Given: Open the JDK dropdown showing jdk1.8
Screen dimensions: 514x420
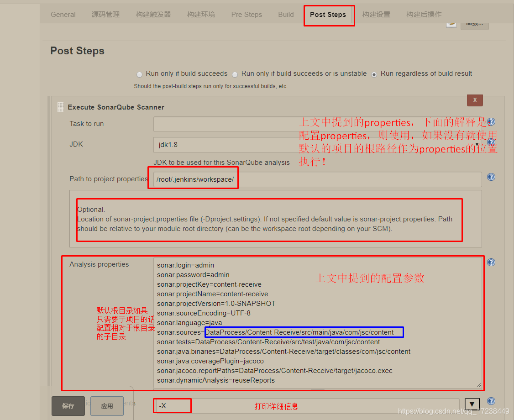Looking at the screenshot, I should click(x=318, y=145).
